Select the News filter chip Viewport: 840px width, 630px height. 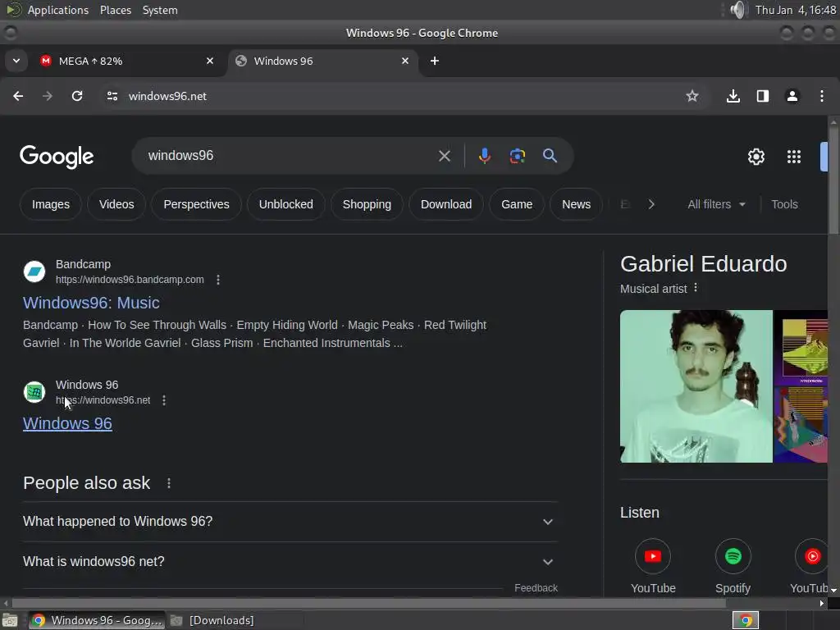click(577, 204)
